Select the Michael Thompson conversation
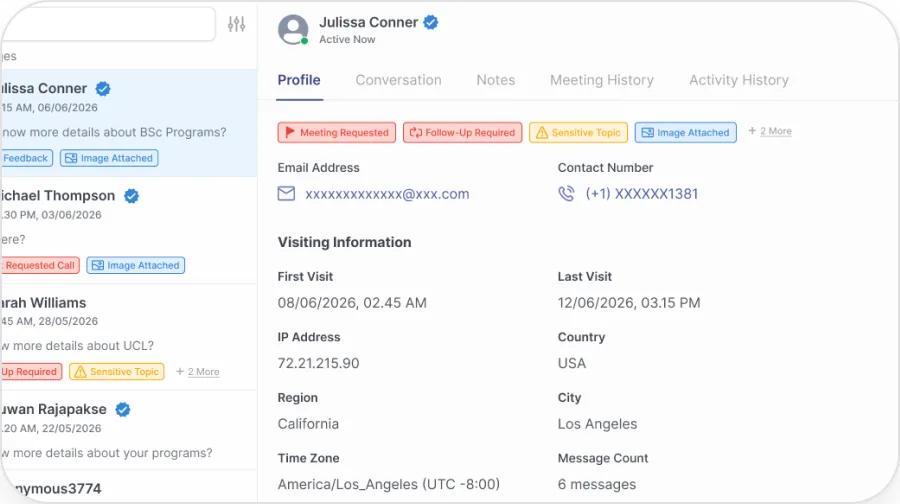900x504 pixels. tap(129, 230)
